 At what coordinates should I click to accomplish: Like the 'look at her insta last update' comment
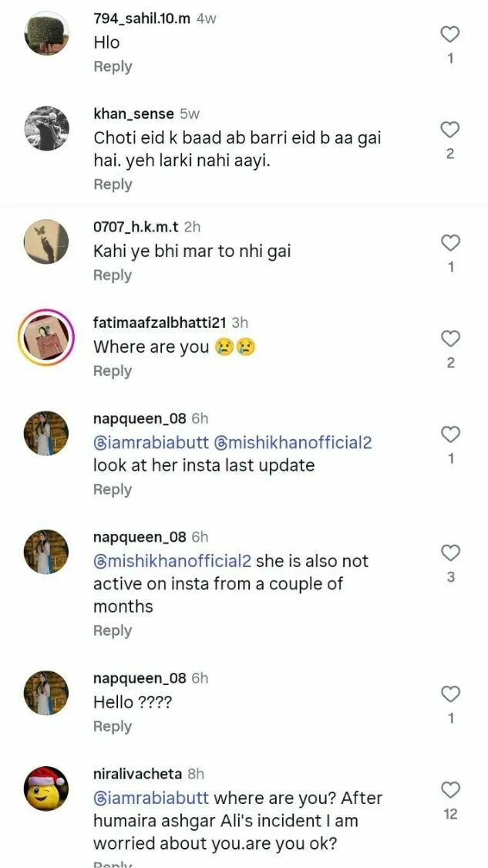point(450,434)
